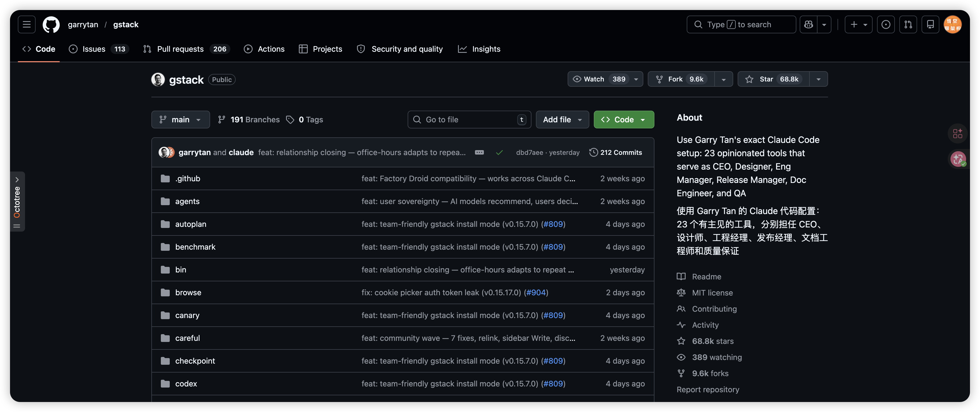Open the Add file dropdown

[x=562, y=120]
